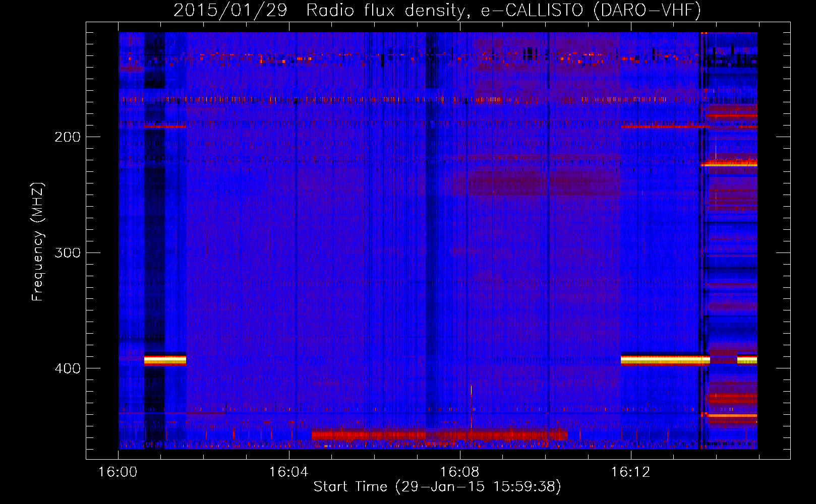Viewport: 816px width, 504px height.
Task: Click the 16:04 time tick label
Action: coord(288,472)
